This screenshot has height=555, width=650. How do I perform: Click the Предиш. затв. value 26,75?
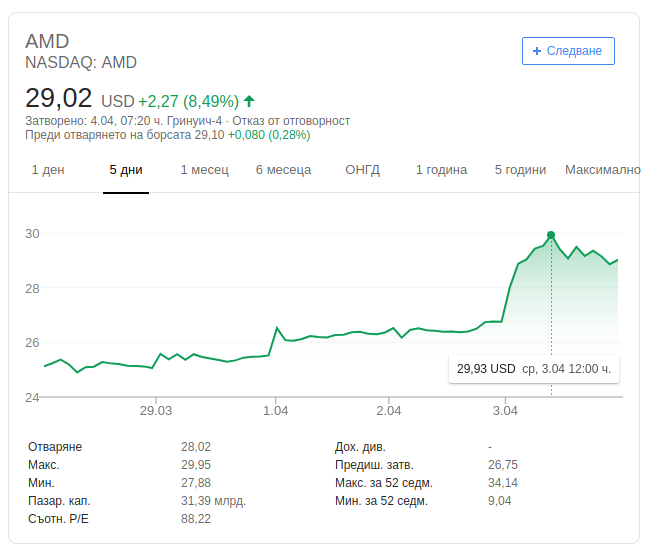tap(503, 465)
